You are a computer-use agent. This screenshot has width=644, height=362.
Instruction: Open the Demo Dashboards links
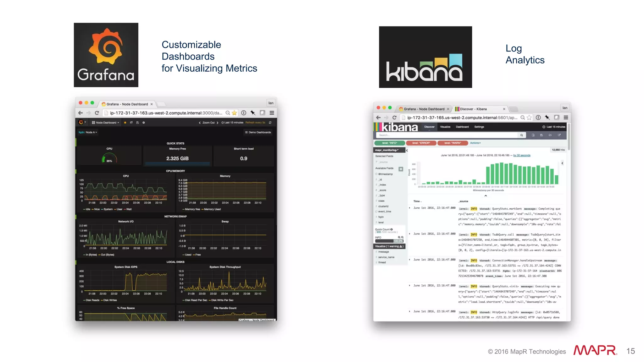click(258, 132)
